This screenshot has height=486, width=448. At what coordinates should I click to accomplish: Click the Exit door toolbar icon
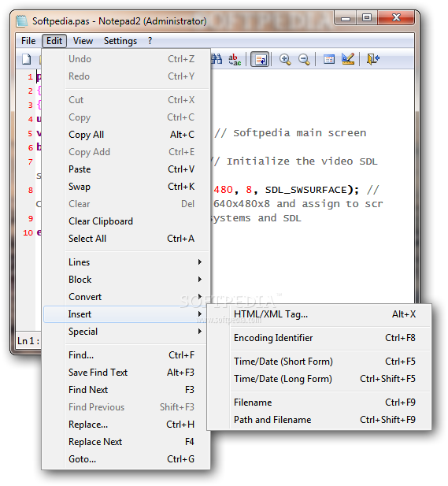pos(372,59)
